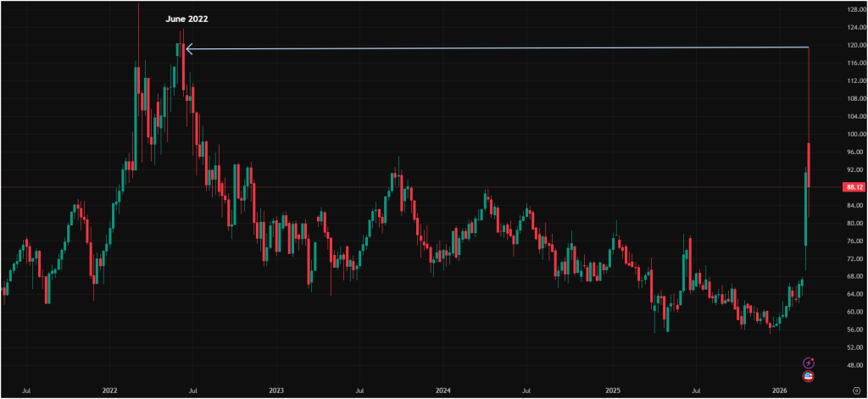Click the US flag economic event marker
This screenshot has height=399, width=868.
pyautogui.click(x=809, y=377)
